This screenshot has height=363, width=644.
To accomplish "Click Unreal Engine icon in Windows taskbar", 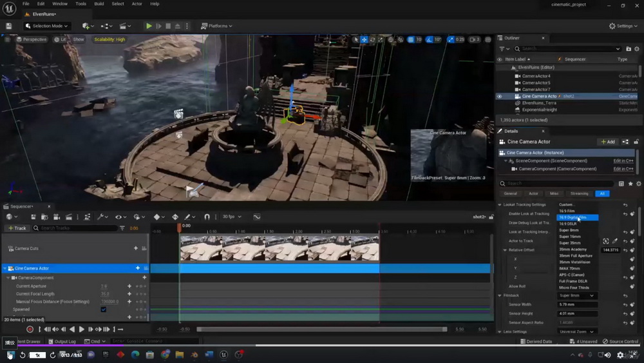I will [x=224, y=355].
